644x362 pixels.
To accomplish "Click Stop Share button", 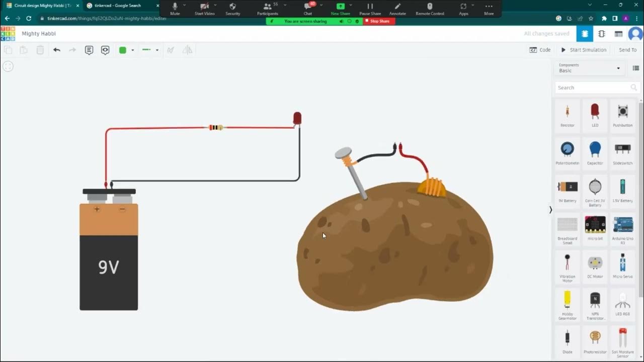I will [380, 21].
